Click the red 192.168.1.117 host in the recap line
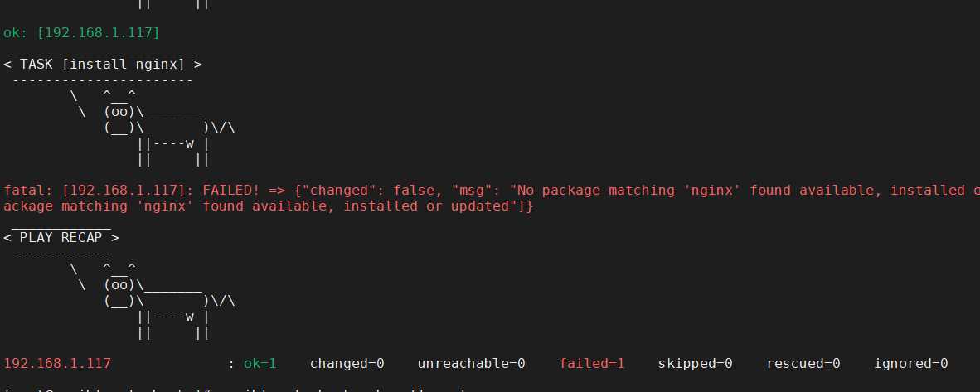Image resolution: width=980 pixels, height=392 pixels. coord(57,364)
